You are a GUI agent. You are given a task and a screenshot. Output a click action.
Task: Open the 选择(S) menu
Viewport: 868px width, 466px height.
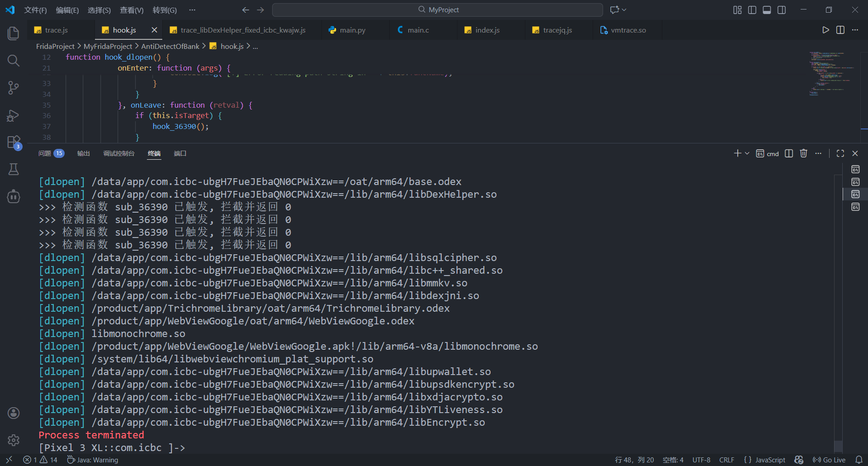coord(99,10)
